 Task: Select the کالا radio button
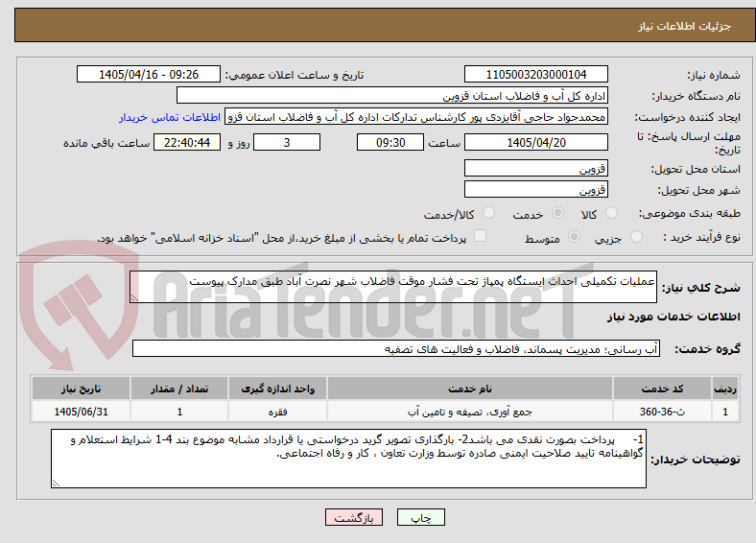(611, 213)
